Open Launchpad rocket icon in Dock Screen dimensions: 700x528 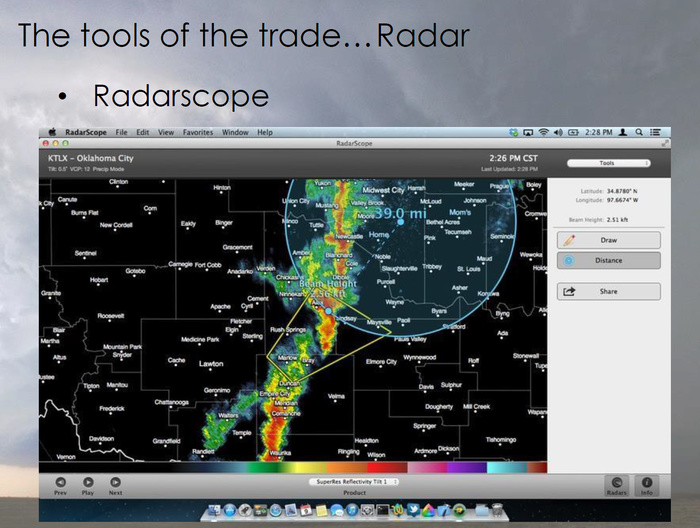pyautogui.click(x=245, y=510)
